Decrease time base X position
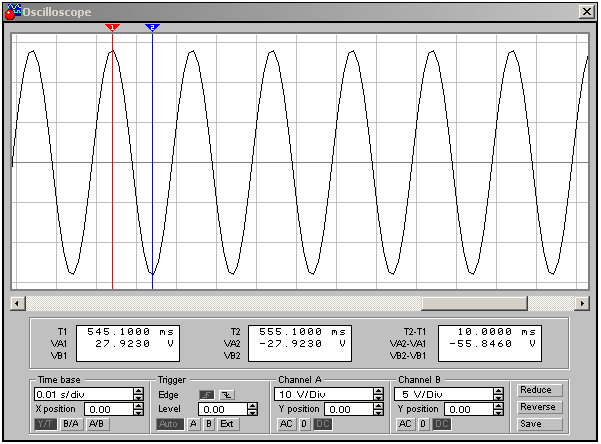The width and height of the screenshot is (601, 444). click(x=139, y=413)
